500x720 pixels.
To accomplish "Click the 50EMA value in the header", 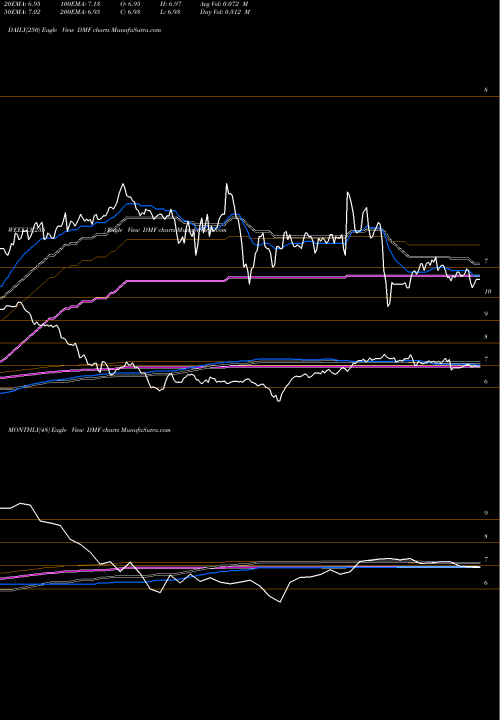I will (22, 12).
